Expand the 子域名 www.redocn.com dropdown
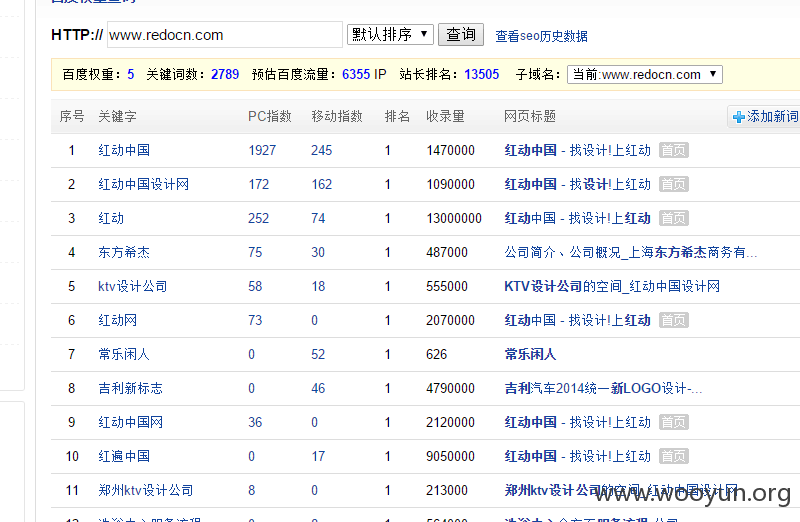 pos(644,74)
